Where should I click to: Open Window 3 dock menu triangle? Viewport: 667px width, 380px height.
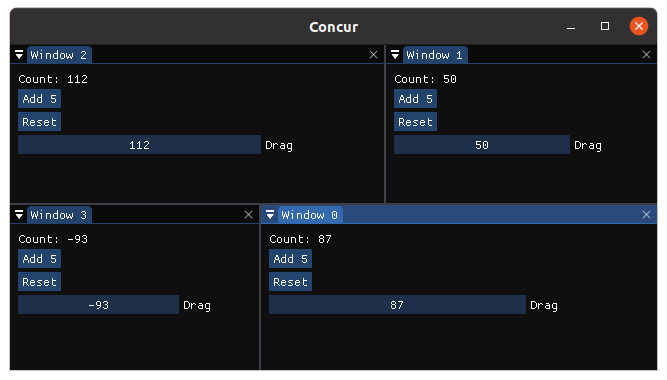click(x=19, y=214)
